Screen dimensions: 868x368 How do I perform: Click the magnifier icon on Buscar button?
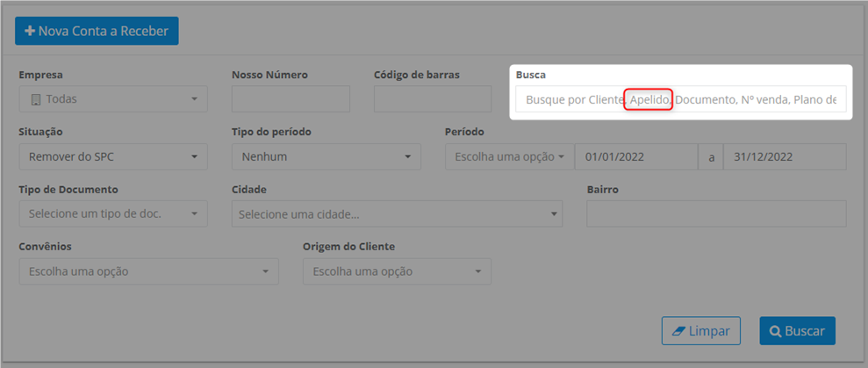[776, 331]
